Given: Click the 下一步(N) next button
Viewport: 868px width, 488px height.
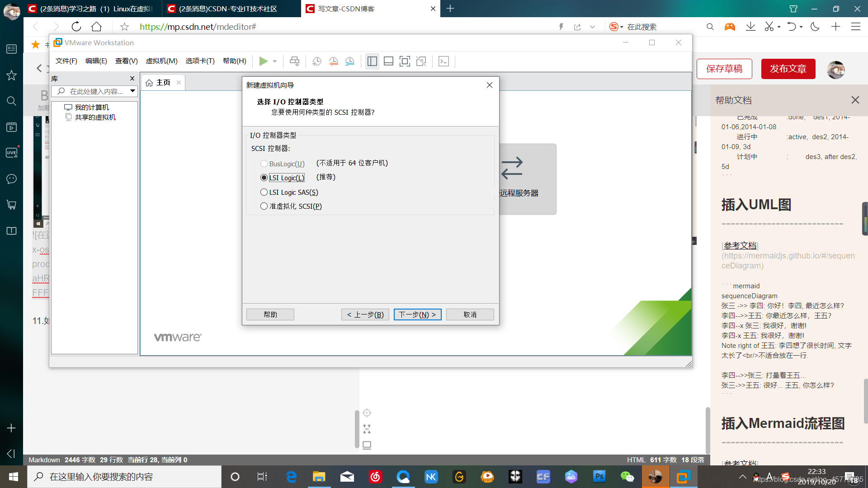Looking at the screenshot, I should point(417,314).
